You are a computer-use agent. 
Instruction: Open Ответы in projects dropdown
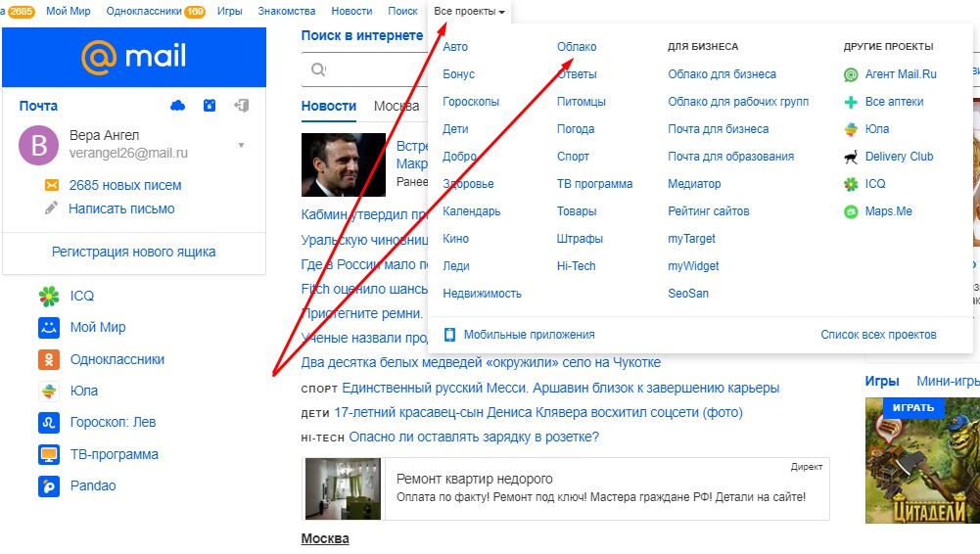[577, 74]
